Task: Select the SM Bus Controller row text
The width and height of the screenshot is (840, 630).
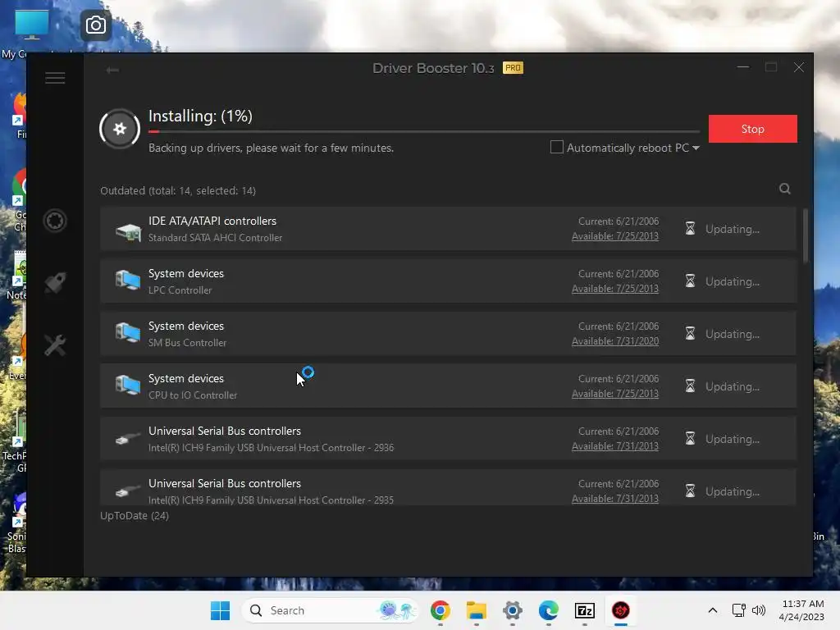Action: (x=187, y=342)
